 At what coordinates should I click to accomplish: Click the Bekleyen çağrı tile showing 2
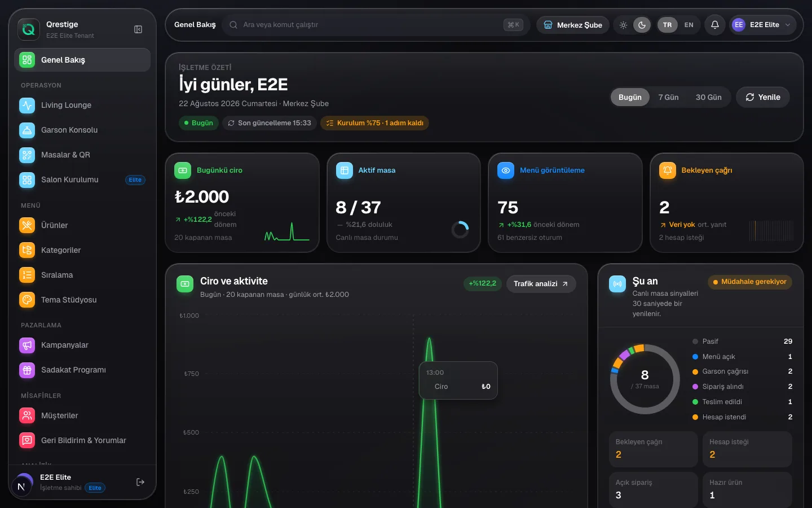[654, 449]
